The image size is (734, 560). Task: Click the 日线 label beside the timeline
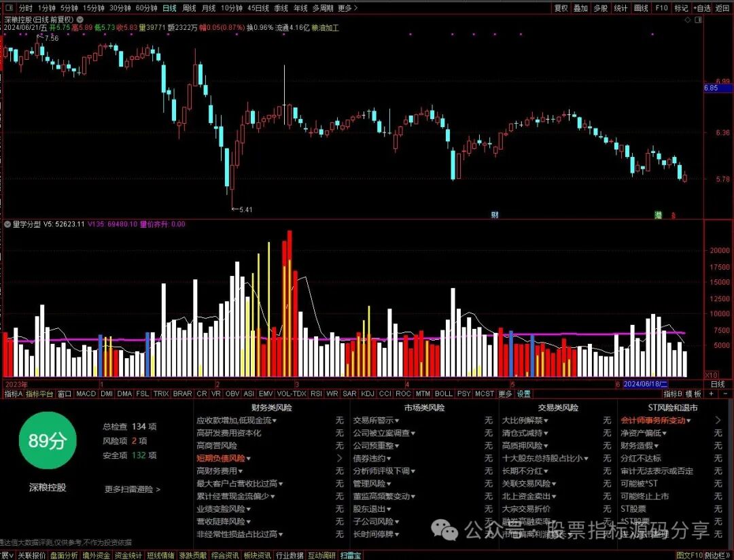pyautogui.click(x=718, y=385)
